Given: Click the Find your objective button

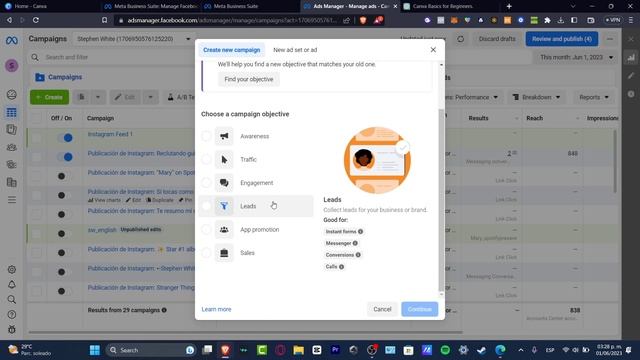Looking at the screenshot, I should point(249,79).
